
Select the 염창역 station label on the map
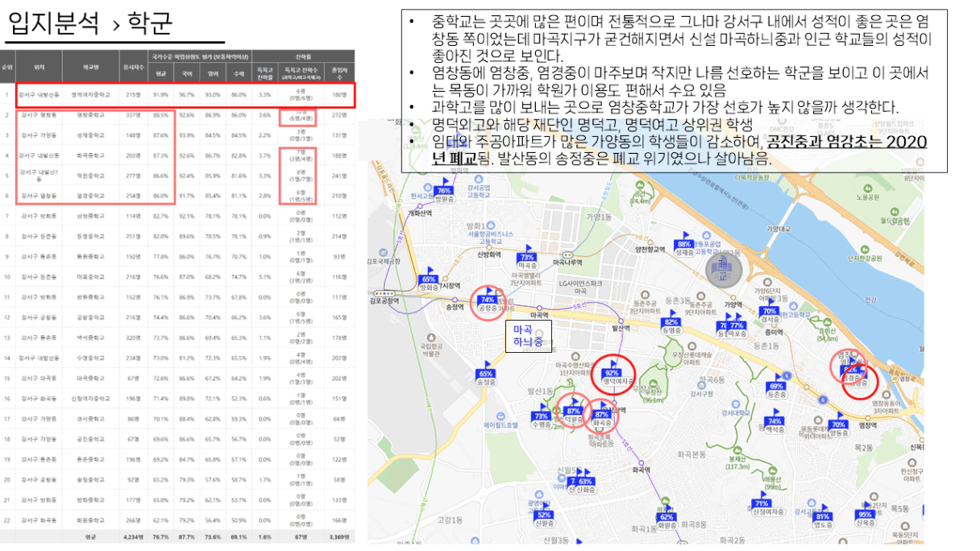coord(867,425)
